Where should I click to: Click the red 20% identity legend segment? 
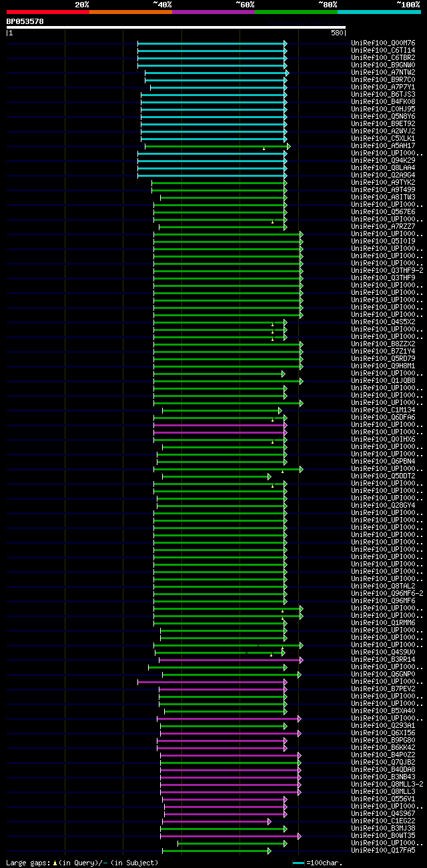coord(48,11)
